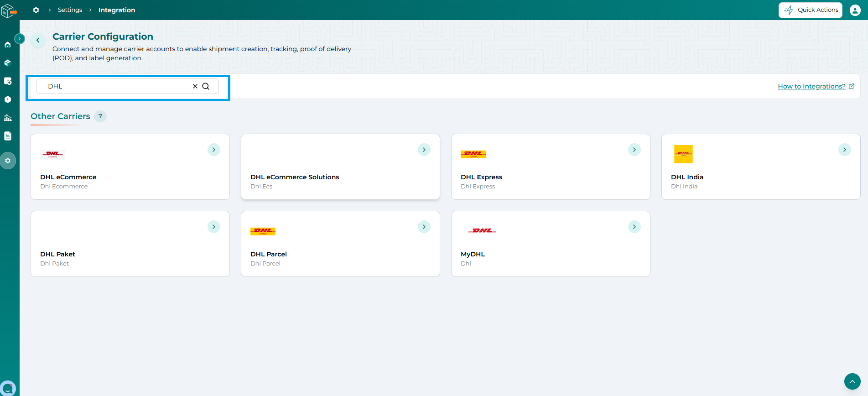
Task: Click the create-order plus icon in the sidebar
Action: tap(8, 81)
